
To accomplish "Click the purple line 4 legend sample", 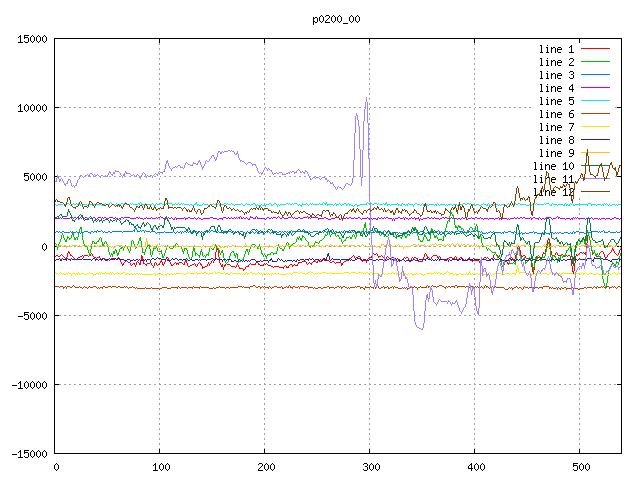I will (595, 88).
